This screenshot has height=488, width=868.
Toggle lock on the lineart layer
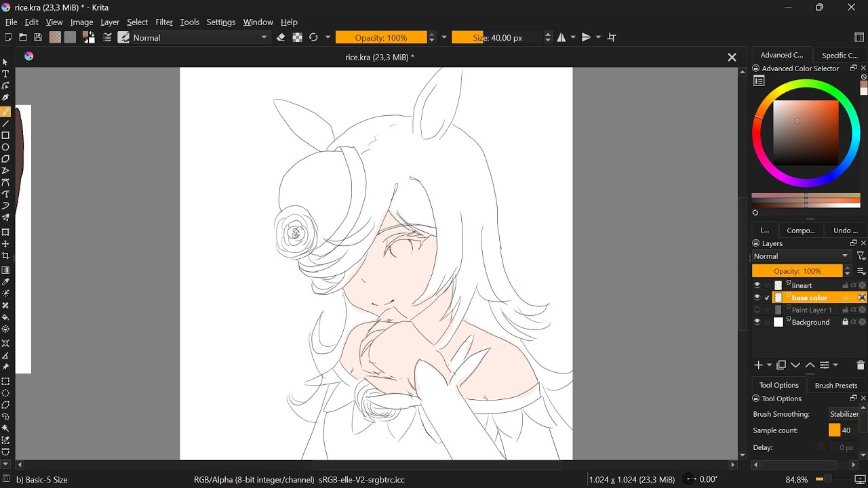pyautogui.click(x=846, y=285)
